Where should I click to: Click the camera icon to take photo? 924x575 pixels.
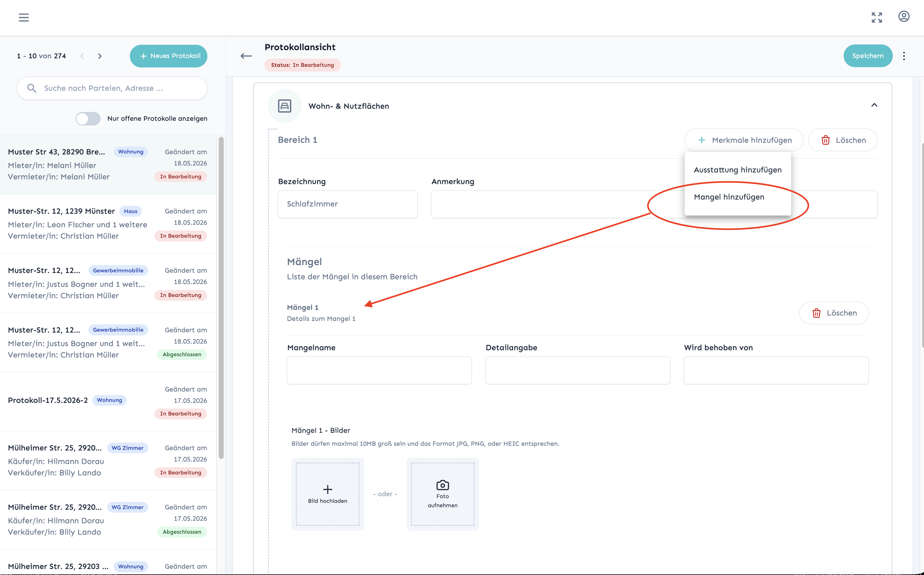click(x=442, y=485)
